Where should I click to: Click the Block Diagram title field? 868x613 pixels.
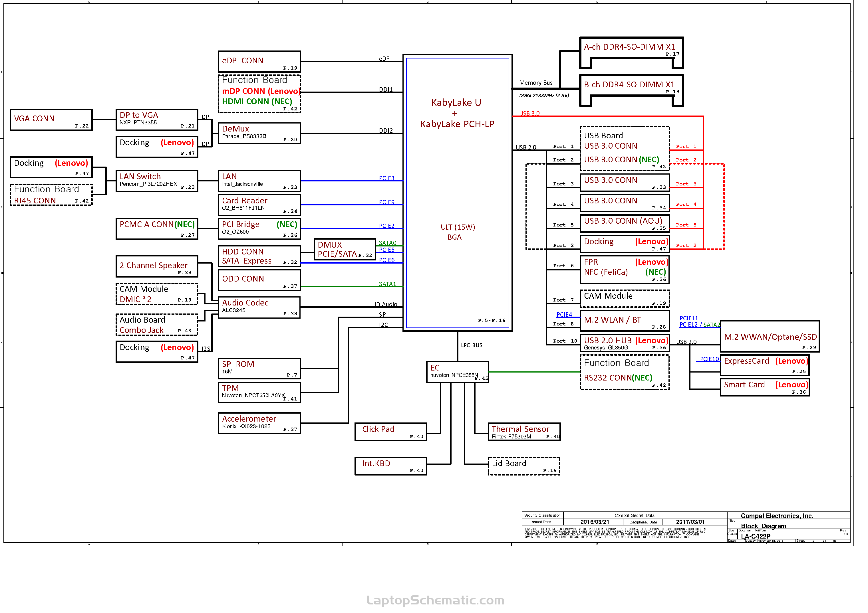pyautogui.click(x=764, y=526)
